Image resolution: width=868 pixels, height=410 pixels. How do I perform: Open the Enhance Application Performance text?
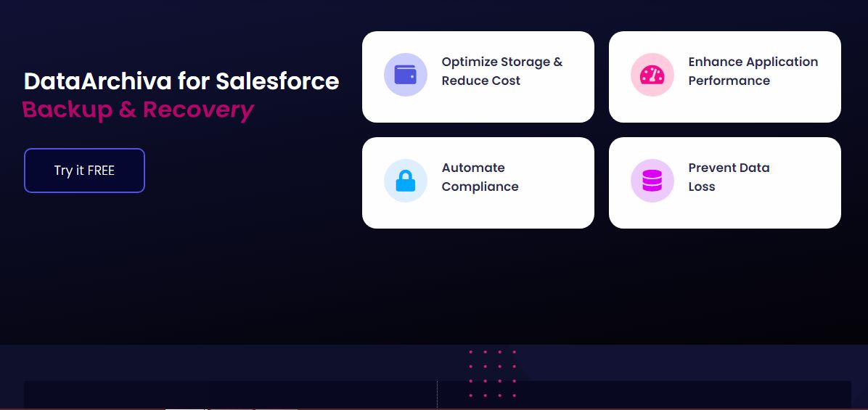[753, 71]
